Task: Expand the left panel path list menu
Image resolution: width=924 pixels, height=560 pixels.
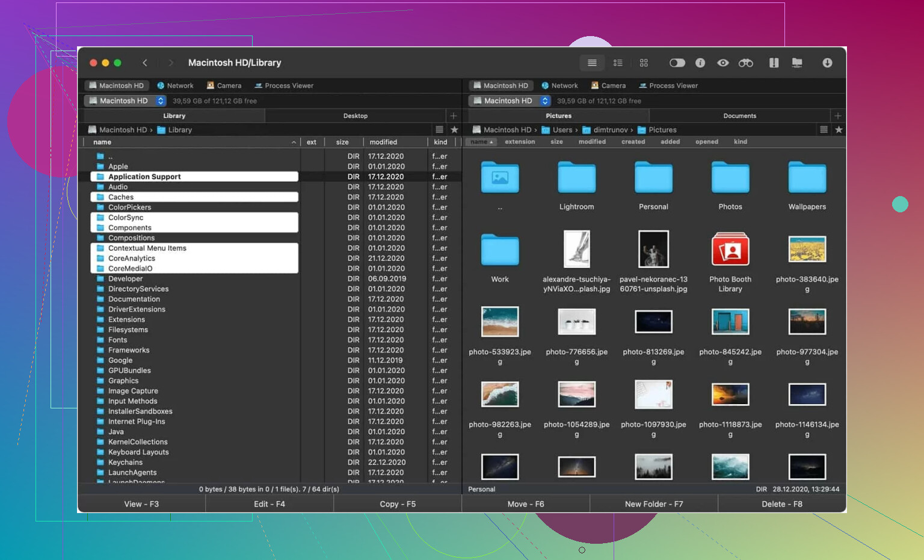Action: 439,130
